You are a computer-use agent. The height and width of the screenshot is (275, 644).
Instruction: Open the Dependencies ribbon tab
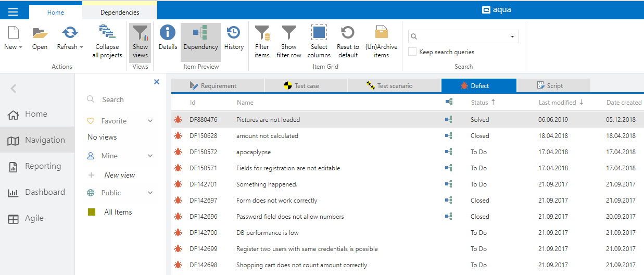(x=120, y=12)
